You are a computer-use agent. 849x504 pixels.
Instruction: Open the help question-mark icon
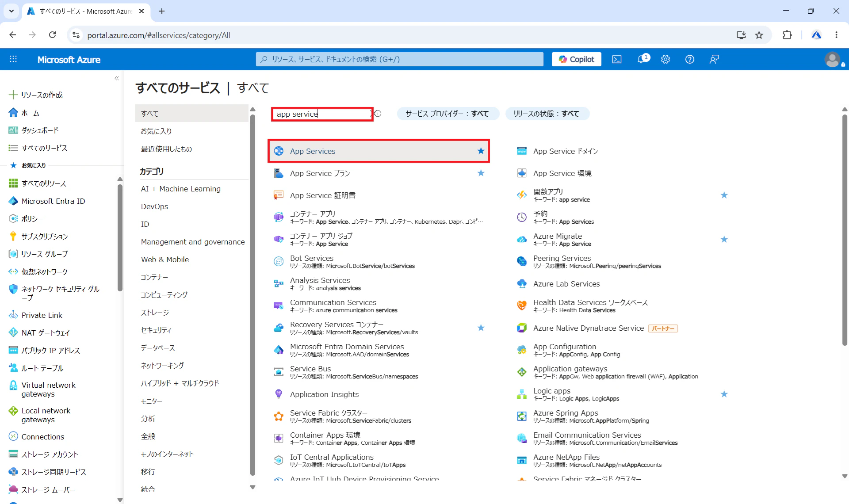(x=690, y=59)
